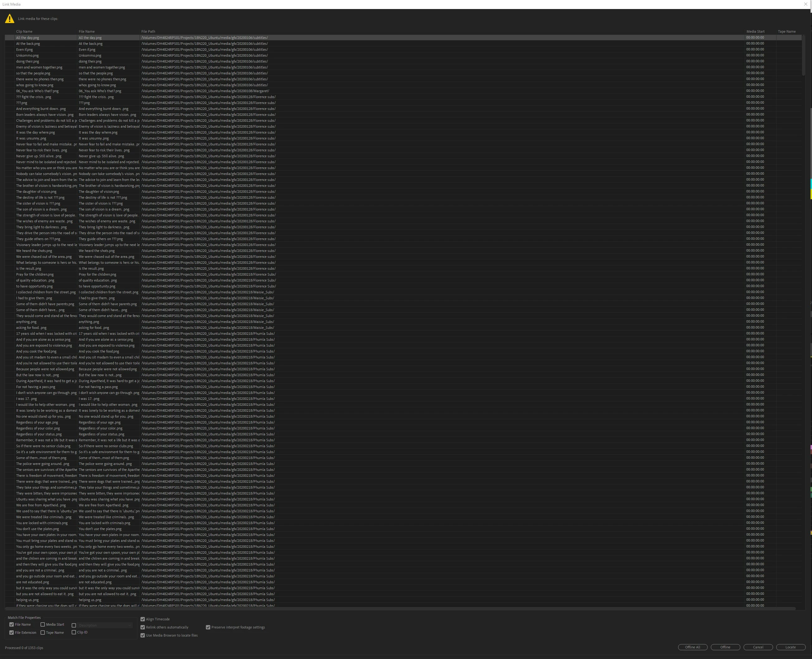Select the 'Unkommo.png' clip row
This screenshot has width=812, height=659.
(27, 55)
